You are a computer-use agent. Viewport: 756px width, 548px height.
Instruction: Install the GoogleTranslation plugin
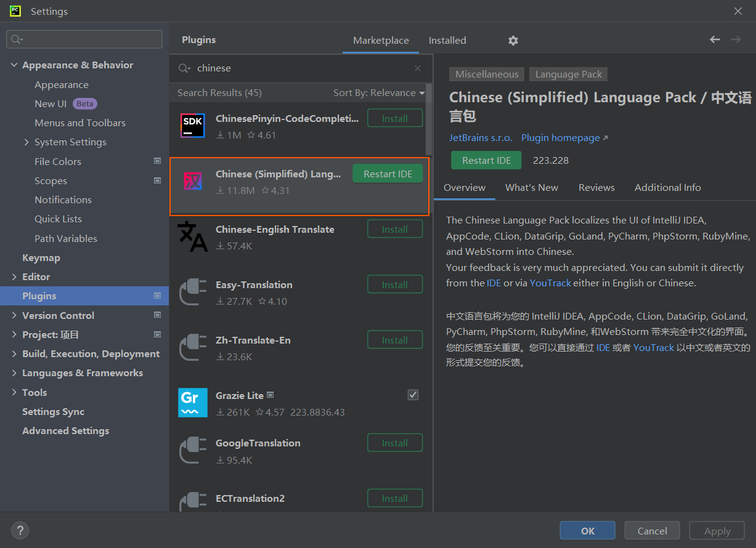pyautogui.click(x=395, y=443)
